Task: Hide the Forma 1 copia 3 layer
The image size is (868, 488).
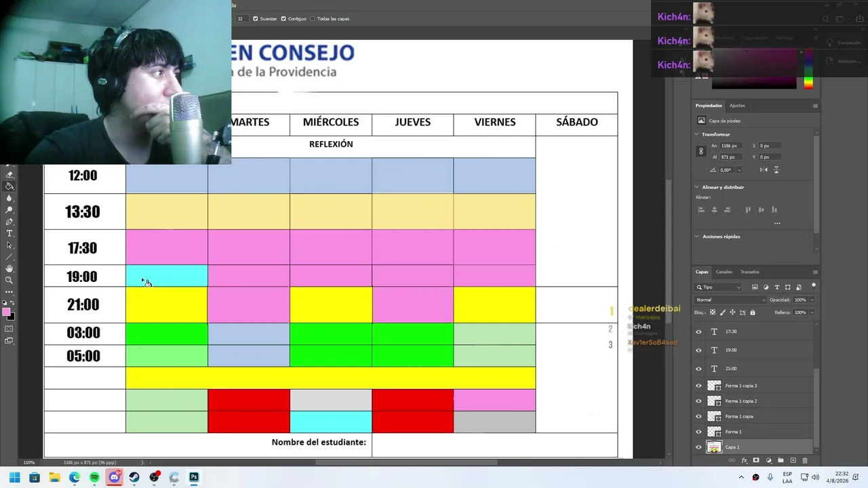Action: click(x=699, y=386)
